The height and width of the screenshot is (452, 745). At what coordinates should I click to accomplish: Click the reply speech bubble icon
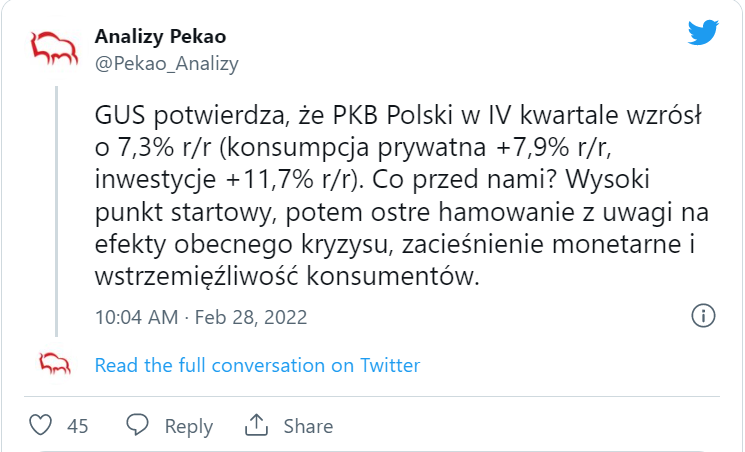coord(137,425)
